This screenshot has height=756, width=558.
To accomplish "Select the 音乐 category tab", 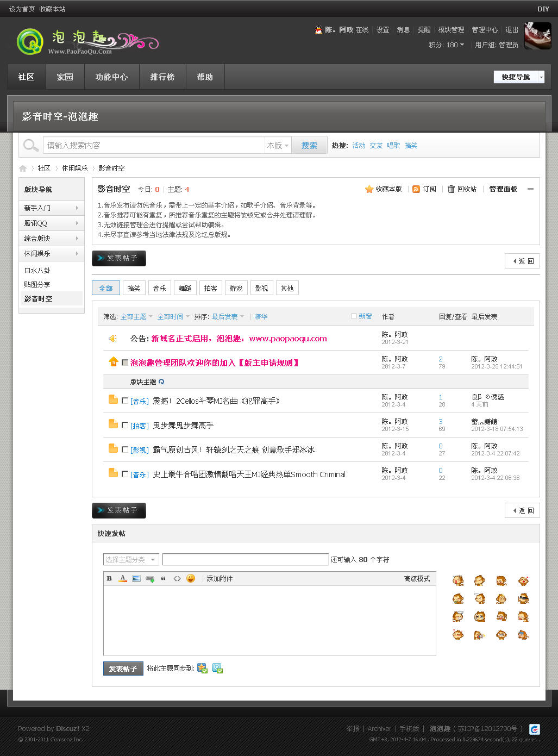I will 159,288.
